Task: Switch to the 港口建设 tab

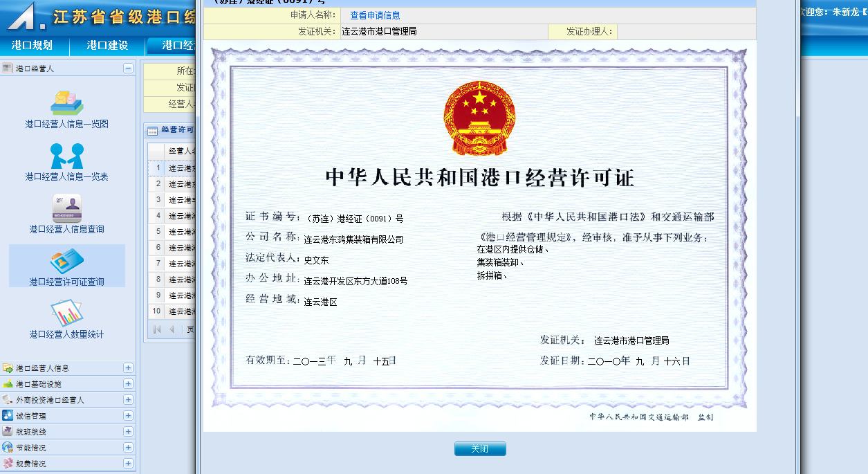Action: coord(107,46)
